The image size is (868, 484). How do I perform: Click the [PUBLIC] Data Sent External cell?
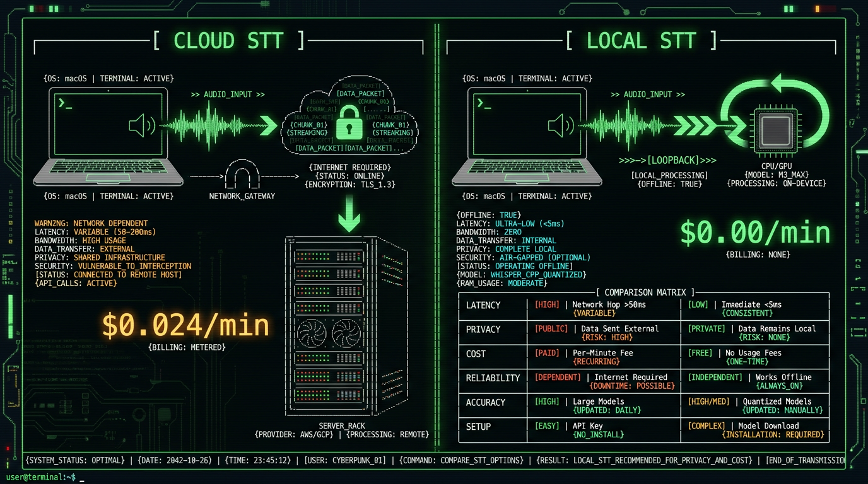603,333
